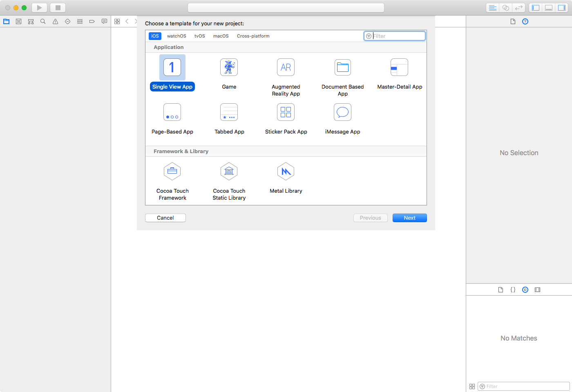The height and width of the screenshot is (392, 572).
Task: Open the Symbol navigator
Action: (31, 21)
